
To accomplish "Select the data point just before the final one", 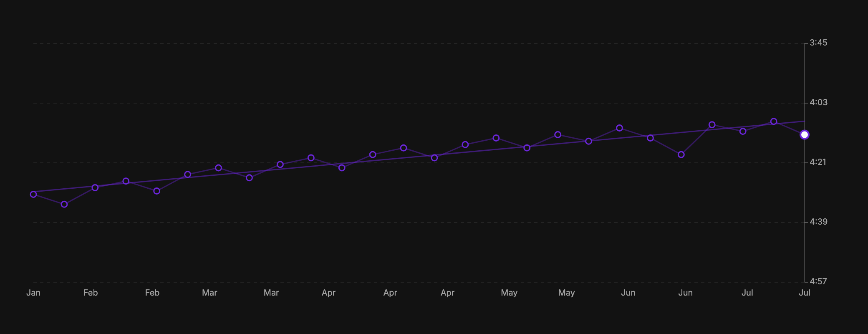I will [x=774, y=121].
